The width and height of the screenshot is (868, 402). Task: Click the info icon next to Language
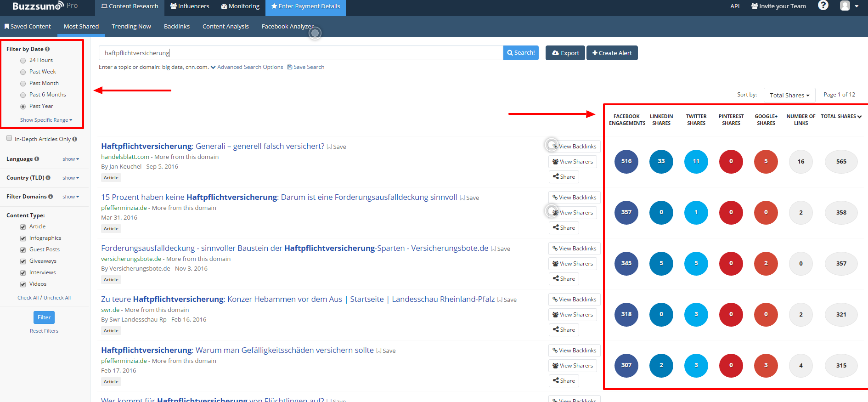pyautogui.click(x=37, y=159)
